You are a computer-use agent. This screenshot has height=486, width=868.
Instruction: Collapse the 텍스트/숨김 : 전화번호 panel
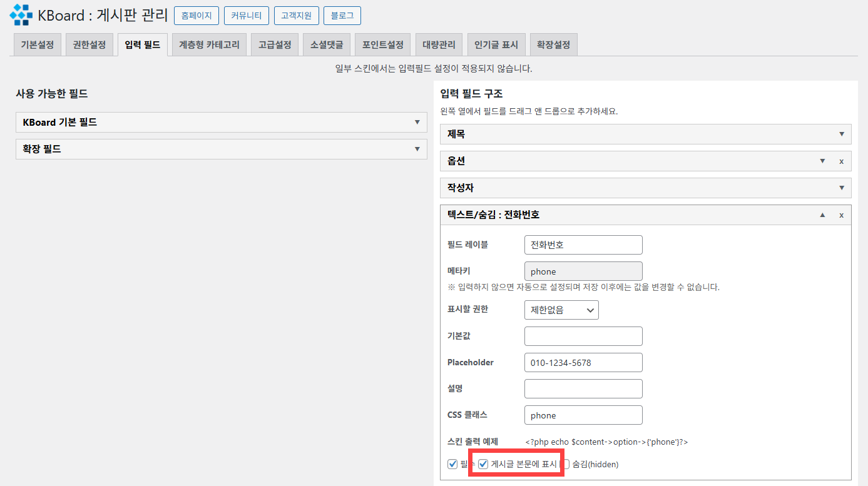(x=823, y=215)
